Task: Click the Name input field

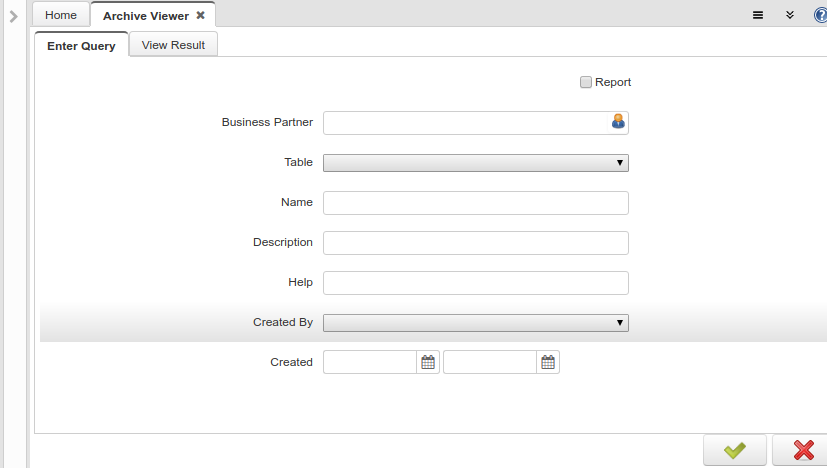Action: 476,203
